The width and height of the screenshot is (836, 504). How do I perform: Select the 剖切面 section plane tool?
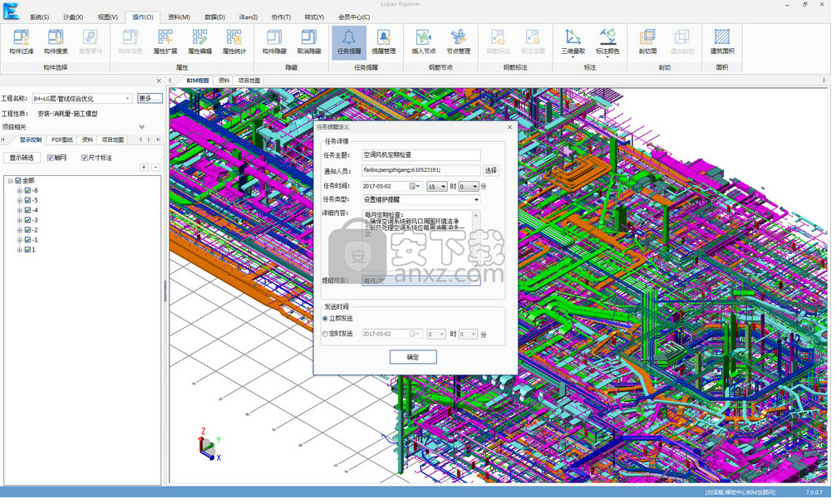[648, 42]
